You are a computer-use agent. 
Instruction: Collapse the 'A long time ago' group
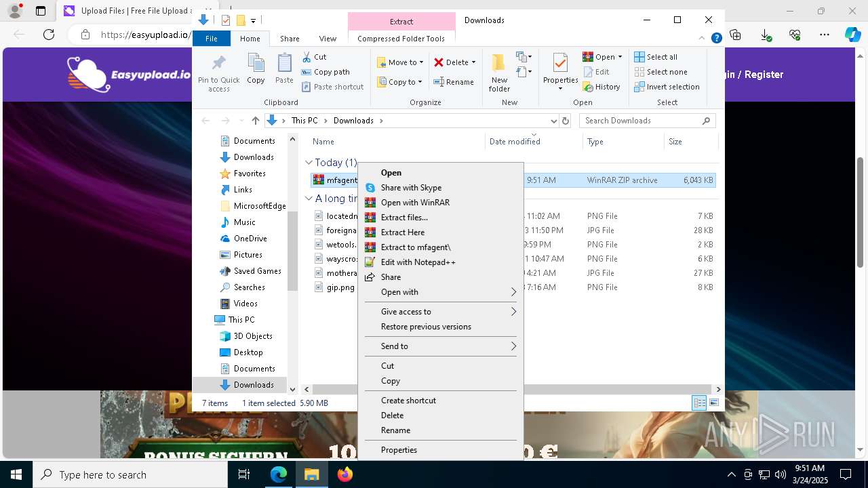coord(309,199)
